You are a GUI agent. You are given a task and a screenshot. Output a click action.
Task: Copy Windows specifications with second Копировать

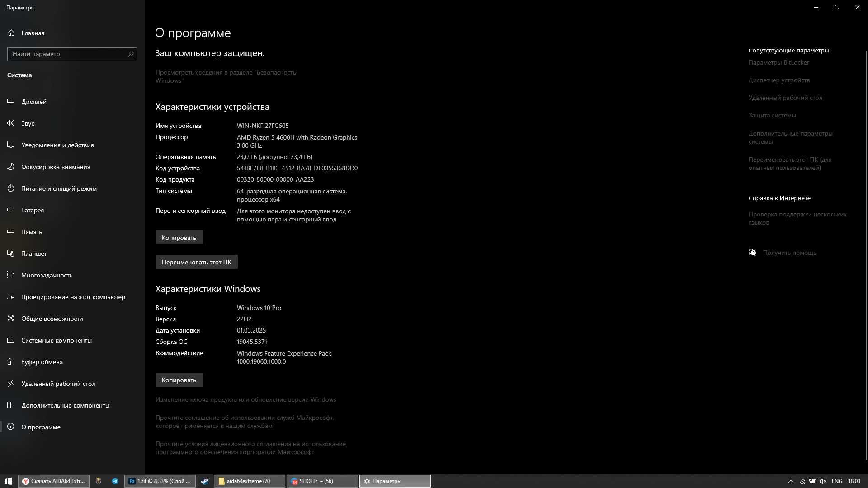pyautogui.click(x=179, y=380)
